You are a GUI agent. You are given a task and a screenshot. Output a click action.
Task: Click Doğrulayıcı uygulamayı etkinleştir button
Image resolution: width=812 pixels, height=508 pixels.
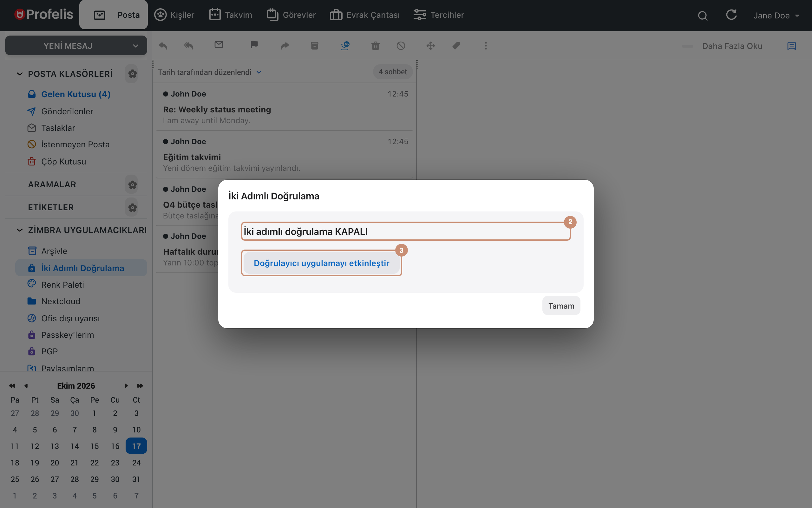tap(321, 263)
